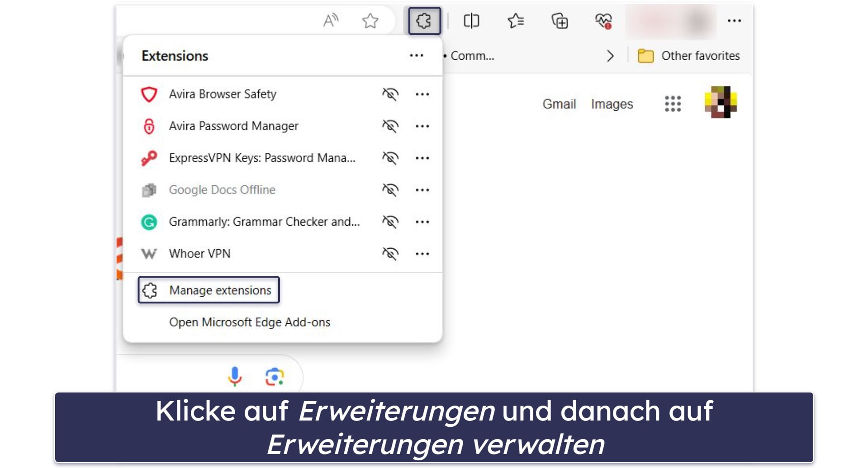Select Google Docs Offline extension name
Viewport: 868px width, 468px height.
[222, 190]
